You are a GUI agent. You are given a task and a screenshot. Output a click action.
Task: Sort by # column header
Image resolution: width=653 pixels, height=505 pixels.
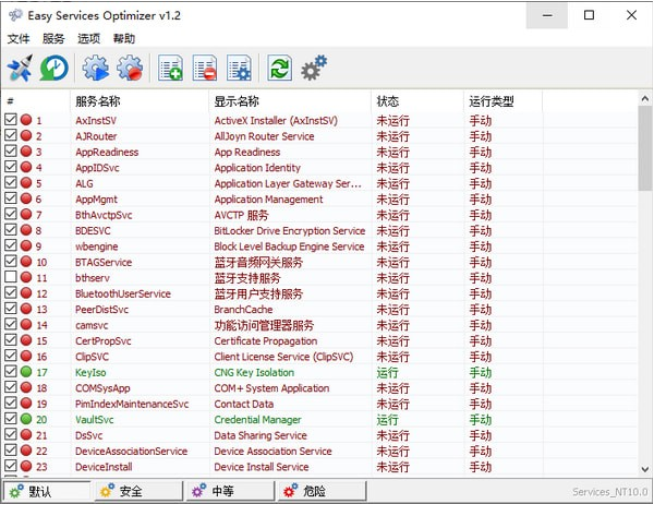coord(36,102)
